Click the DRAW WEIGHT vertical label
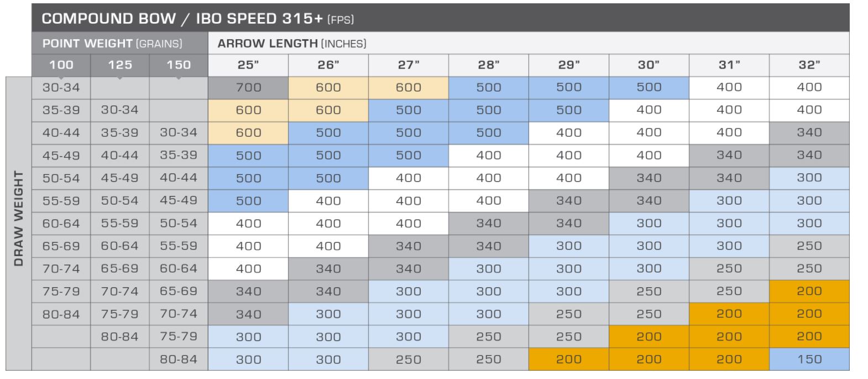This screenshot has width=868, height=379. (x=18, y=219)
